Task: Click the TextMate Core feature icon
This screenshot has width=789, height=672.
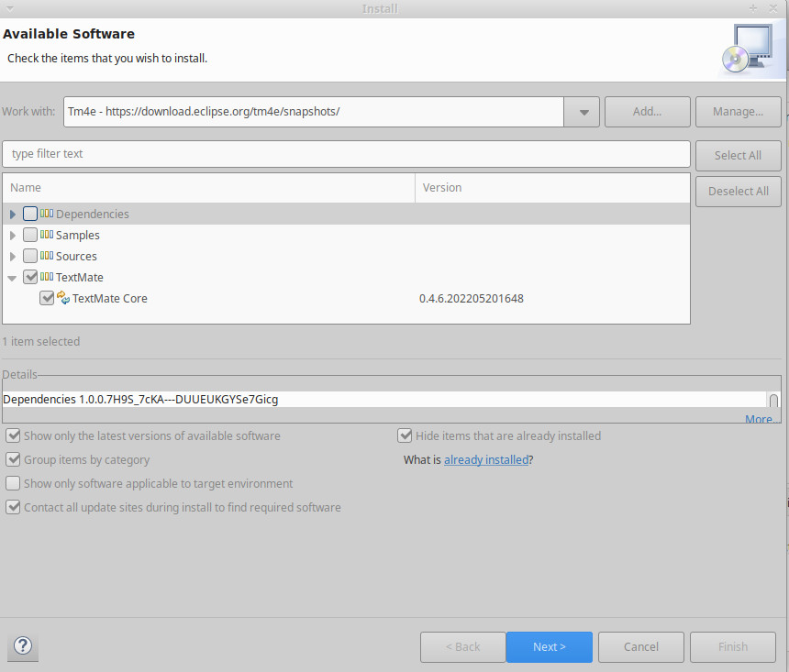Action: (x=63, y=298)
